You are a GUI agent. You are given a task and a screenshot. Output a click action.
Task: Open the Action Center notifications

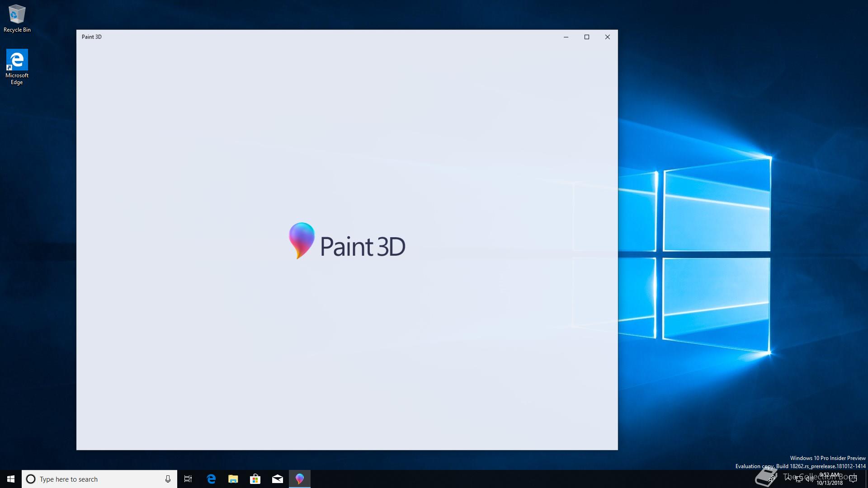[853, 479]
